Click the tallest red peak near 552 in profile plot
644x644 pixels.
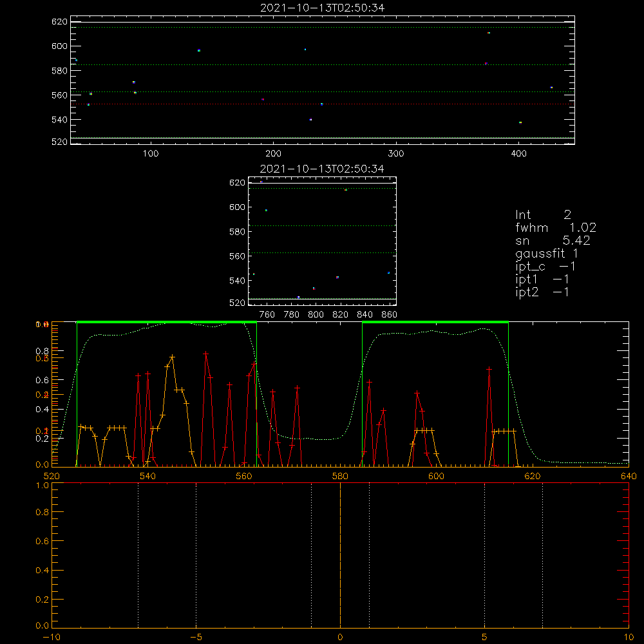pos(206,354)
